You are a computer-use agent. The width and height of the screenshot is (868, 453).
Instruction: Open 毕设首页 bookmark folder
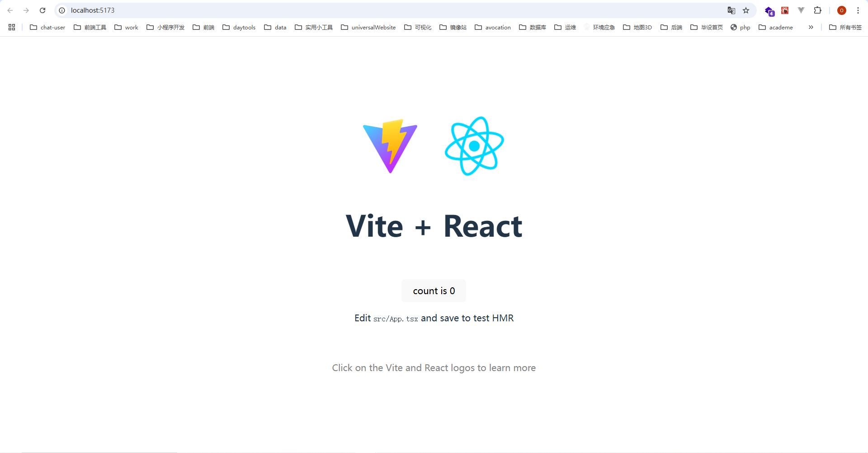[707, 27]
